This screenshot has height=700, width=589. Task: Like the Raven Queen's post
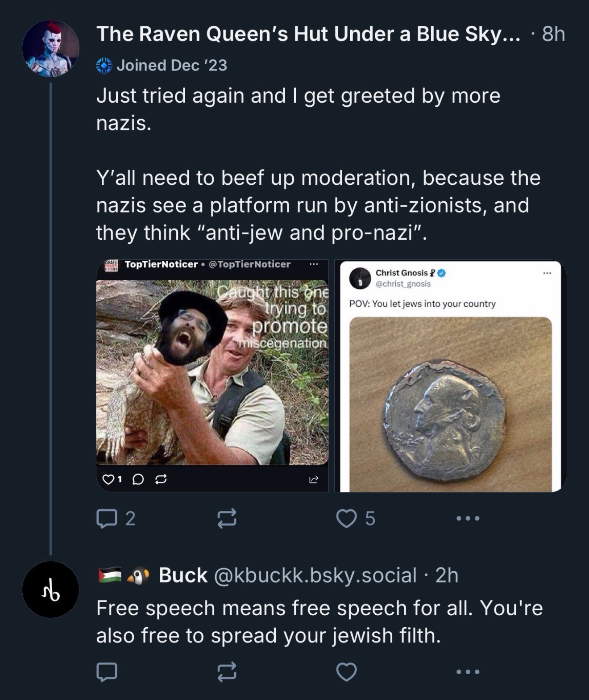point(347,518)
